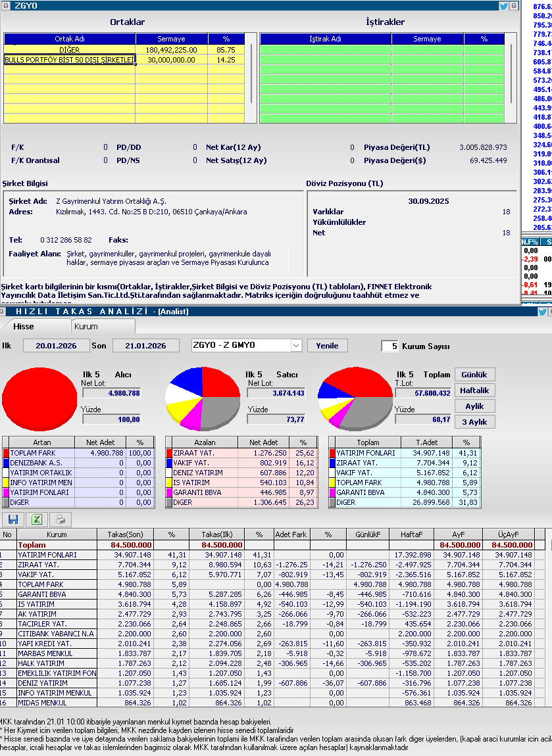Click the Ortak Adı column header
Image resolution: width=552 pixels, height=756 pixels.
coord(70,39)
